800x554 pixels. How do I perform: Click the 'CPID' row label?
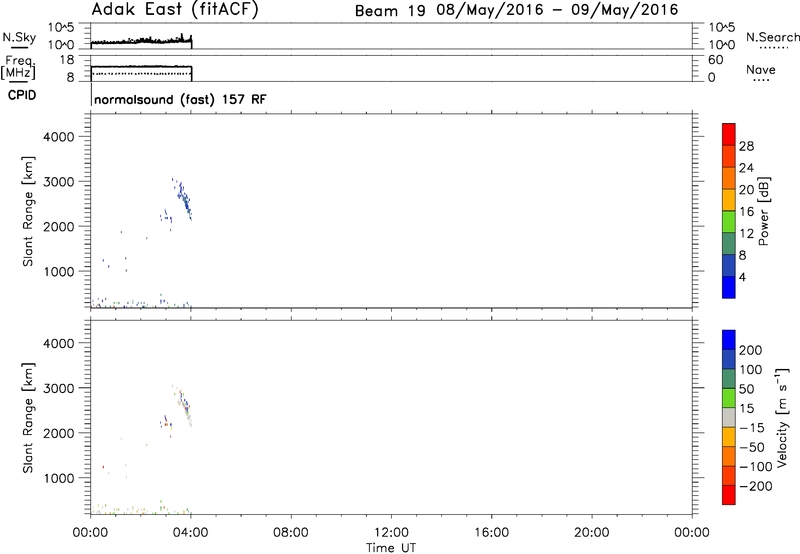(x=22, y=95)
